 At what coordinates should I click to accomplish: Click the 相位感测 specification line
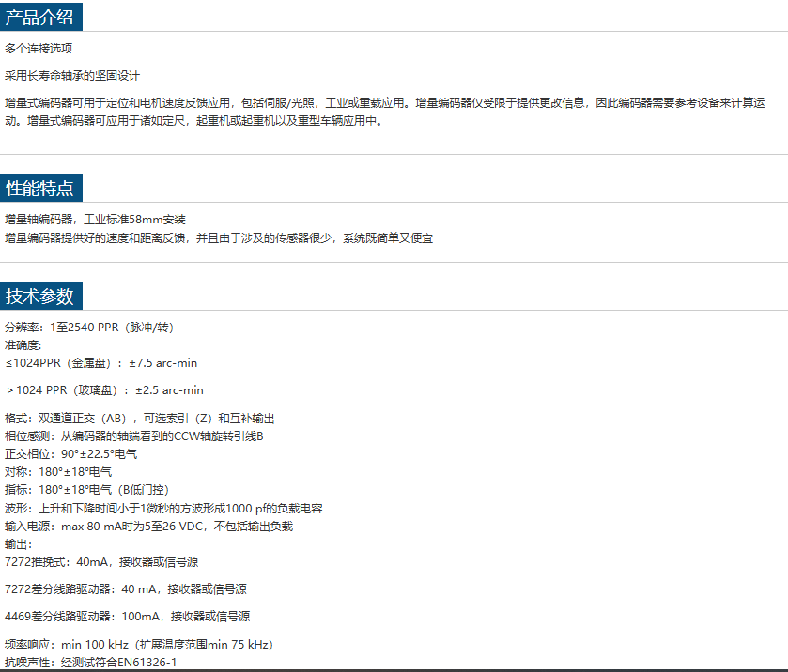[134, 436]
